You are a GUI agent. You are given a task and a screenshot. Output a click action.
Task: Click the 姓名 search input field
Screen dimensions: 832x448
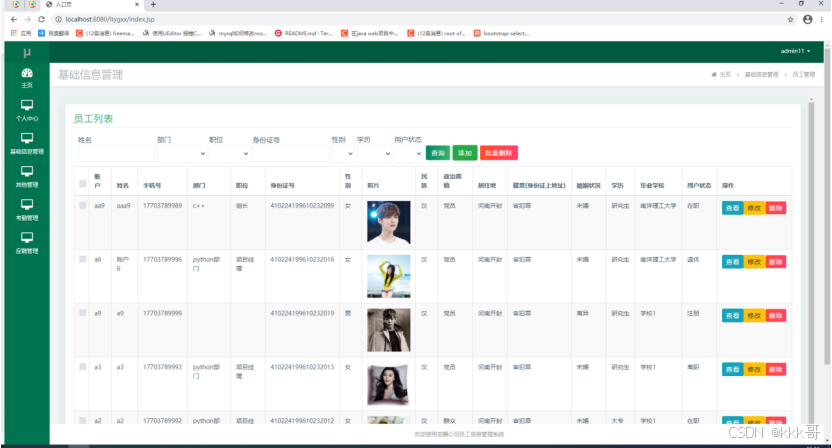[116, 153]
